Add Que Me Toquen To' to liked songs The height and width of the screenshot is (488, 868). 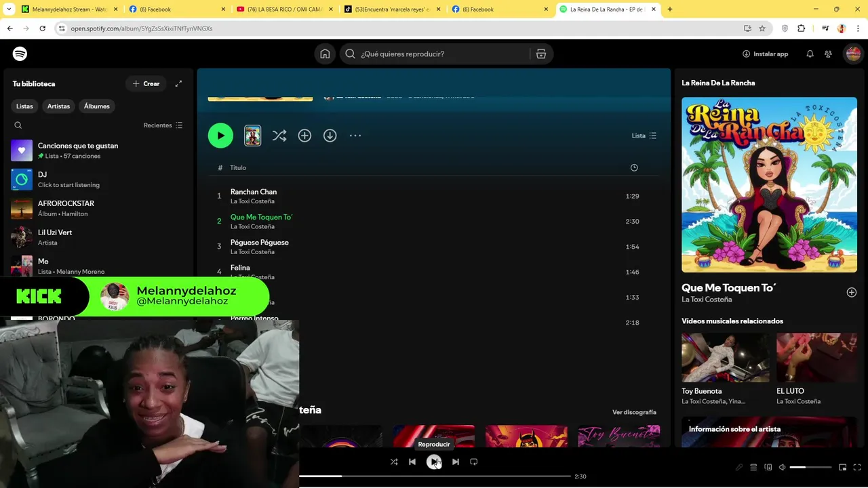[852, 292]
